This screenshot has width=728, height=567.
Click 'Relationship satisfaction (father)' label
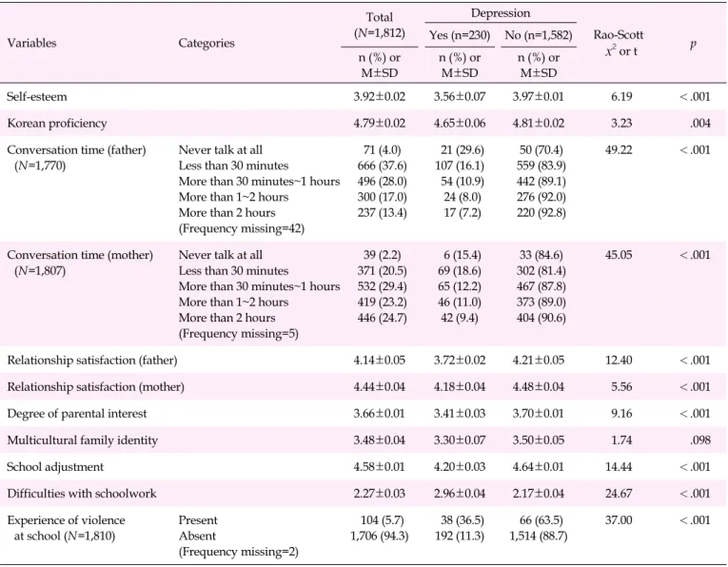click(x=92, y=360)
